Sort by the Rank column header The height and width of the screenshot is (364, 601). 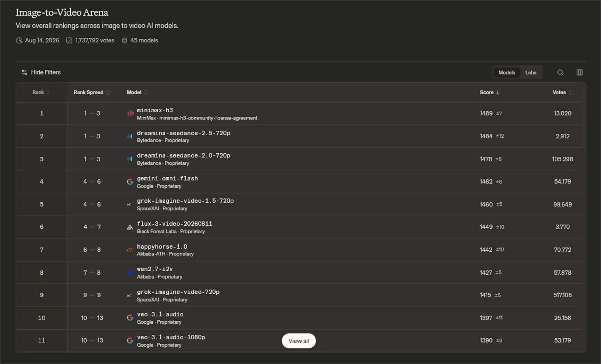click(x=41, y=92)
